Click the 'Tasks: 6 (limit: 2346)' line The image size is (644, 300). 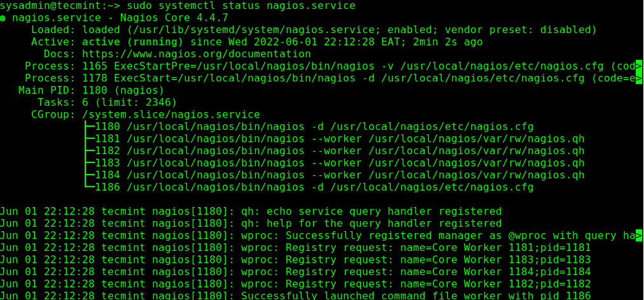click(107, 103)
